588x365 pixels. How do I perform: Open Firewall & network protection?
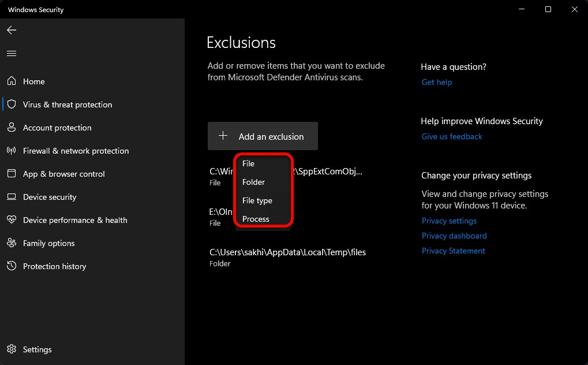tap(92, 151)
